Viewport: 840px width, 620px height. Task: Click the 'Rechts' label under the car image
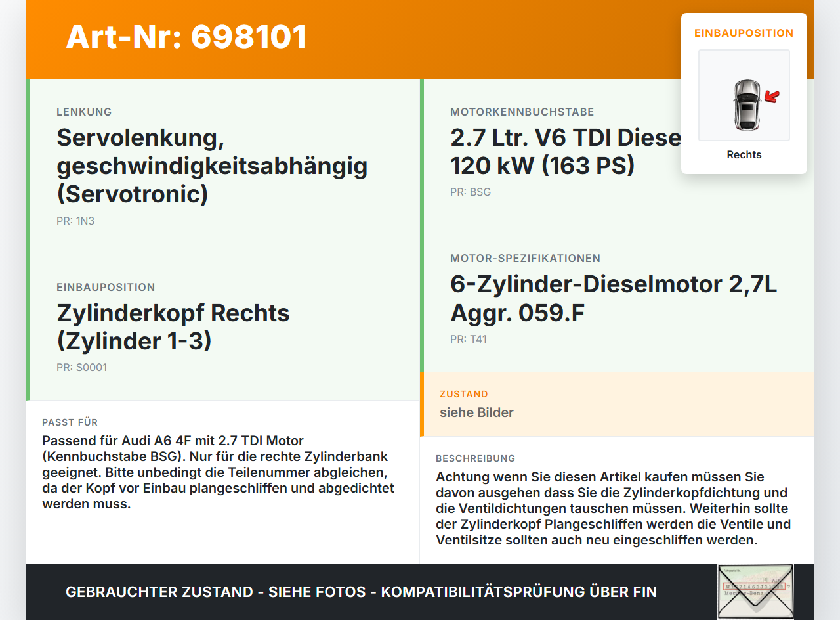744,155
